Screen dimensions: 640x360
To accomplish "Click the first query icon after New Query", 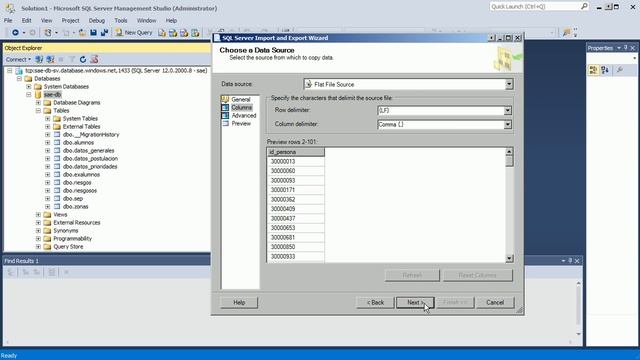I will 162,33.
